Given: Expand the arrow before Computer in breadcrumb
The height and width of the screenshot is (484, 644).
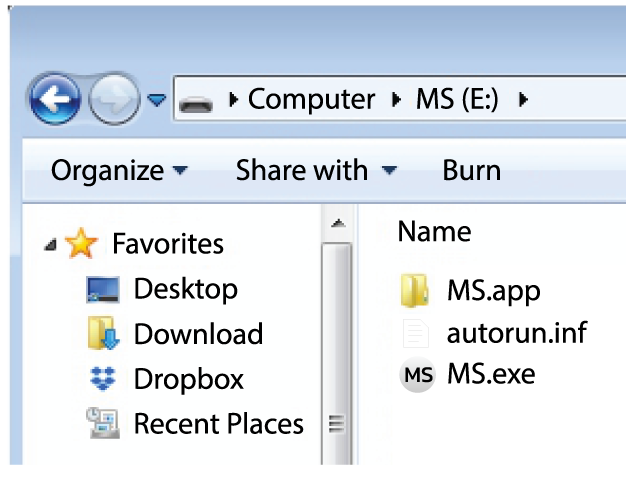Looking at the screenshot, I should point(233,99).
